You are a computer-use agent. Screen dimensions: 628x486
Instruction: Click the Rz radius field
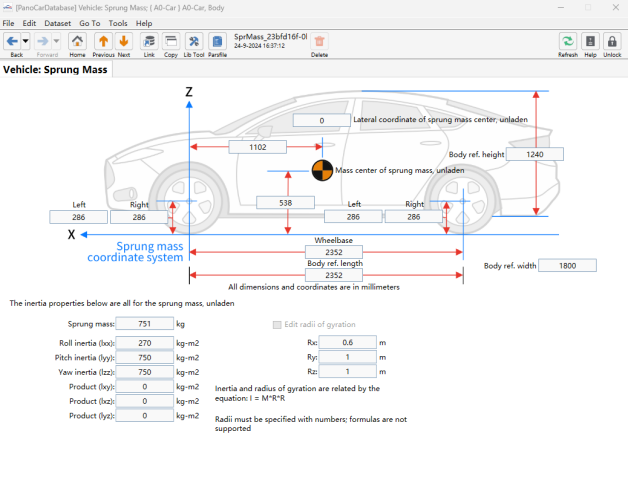[x=348, y=371]
